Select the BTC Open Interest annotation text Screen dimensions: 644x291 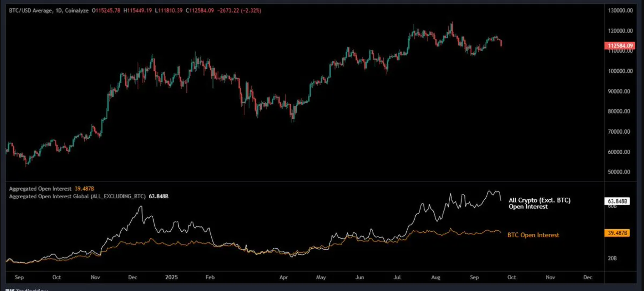(533, 235)
